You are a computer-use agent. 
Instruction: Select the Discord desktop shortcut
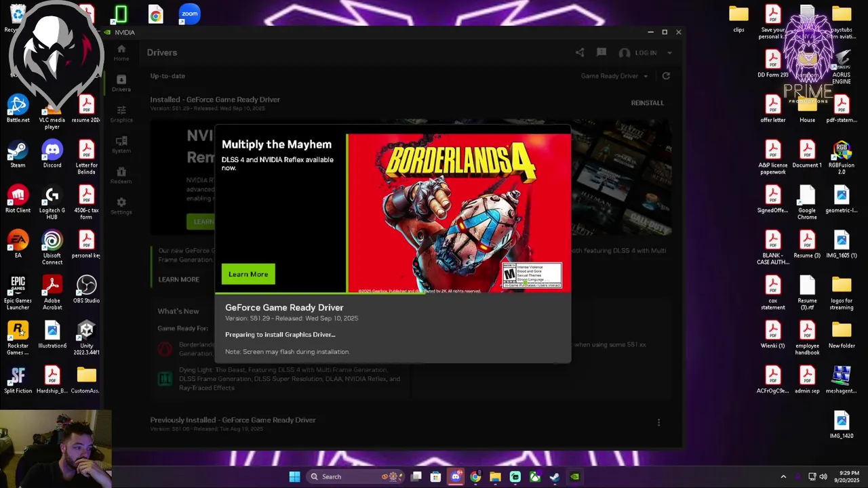52,154
